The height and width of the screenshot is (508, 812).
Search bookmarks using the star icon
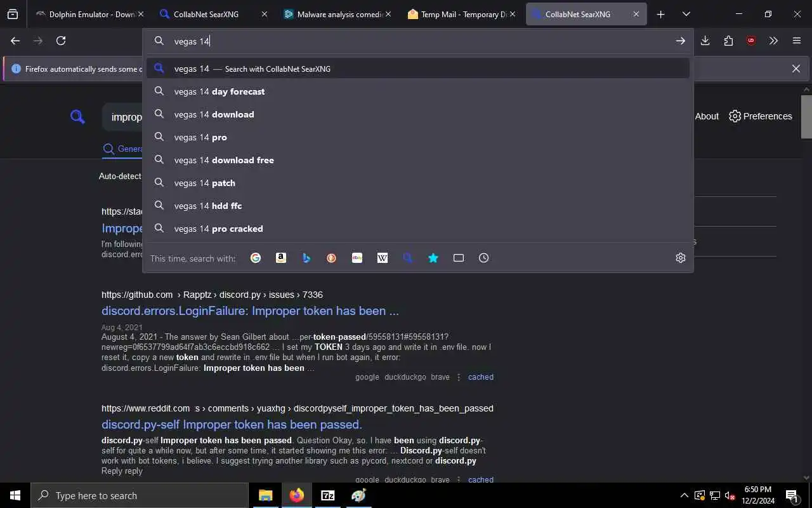(x=433, y=258)
